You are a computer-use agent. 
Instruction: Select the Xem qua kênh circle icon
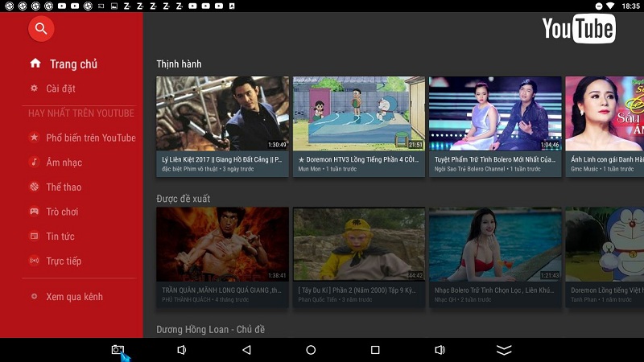pyautogui.click(x=34, y=296)
